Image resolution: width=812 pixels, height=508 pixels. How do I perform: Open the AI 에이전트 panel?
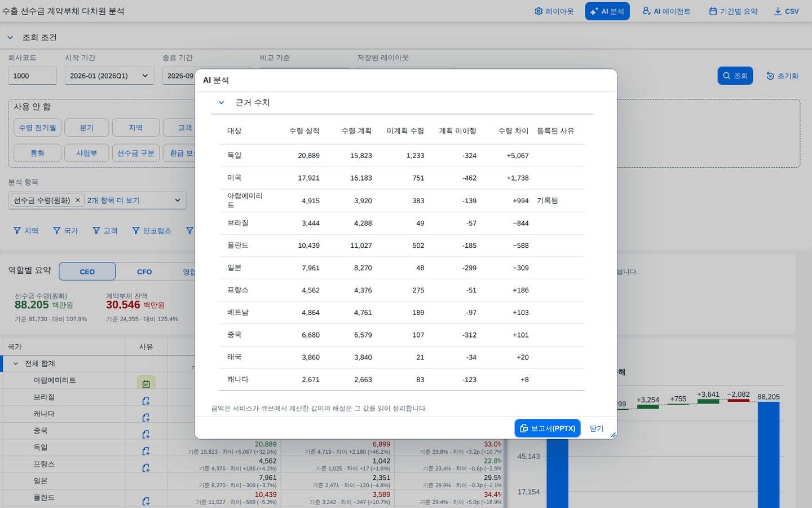click(x=666, y=11)
